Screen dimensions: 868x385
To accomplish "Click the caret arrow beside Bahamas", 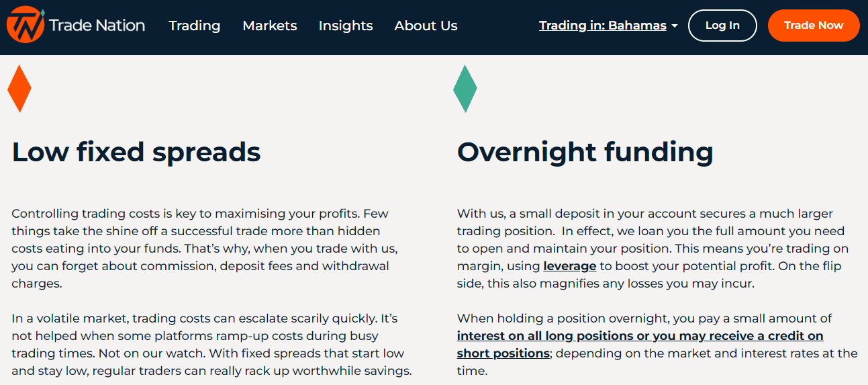I will point(674,26).
